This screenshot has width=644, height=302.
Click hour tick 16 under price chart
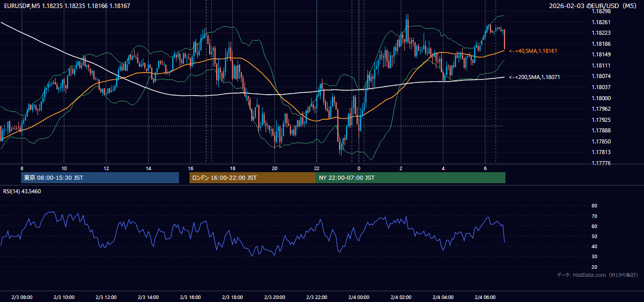190,168
